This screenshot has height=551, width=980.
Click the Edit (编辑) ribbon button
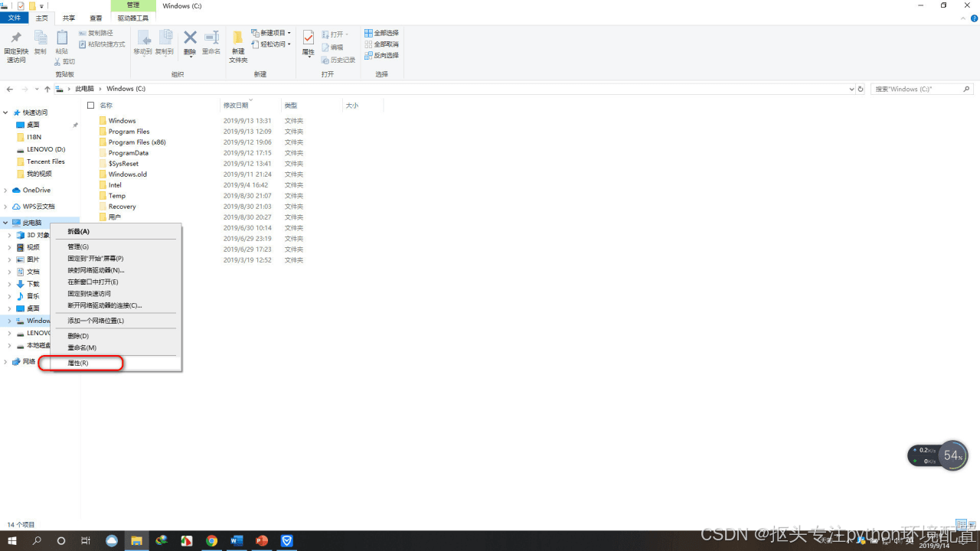pos(333,47)
